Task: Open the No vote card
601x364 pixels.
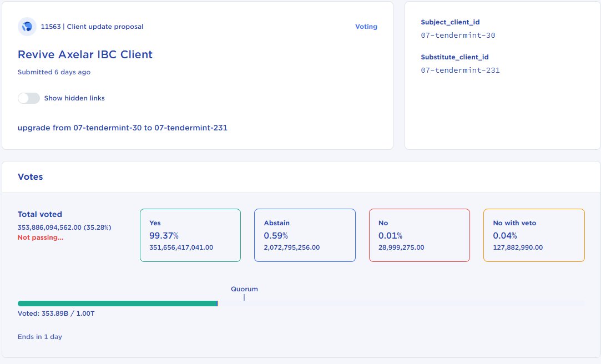Action: [420, 235]
